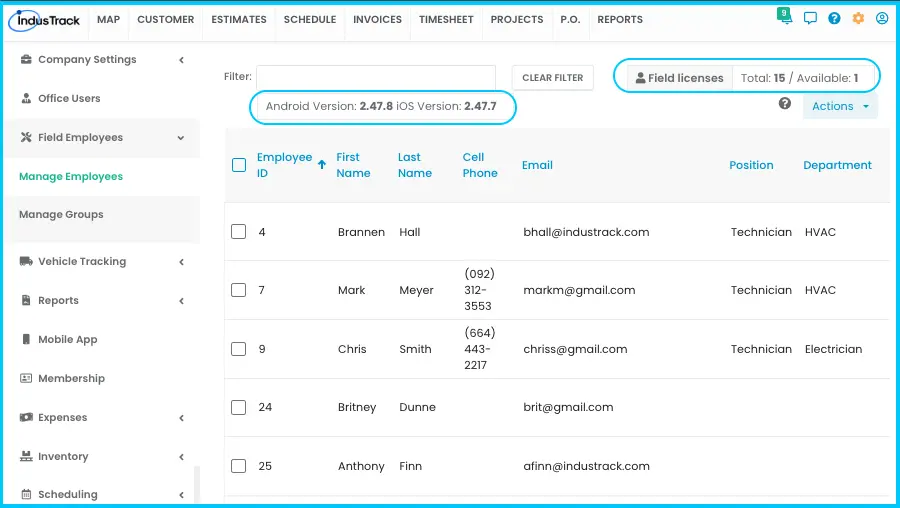
Task: Open the CUSTOMER menu
Action: 165,20
